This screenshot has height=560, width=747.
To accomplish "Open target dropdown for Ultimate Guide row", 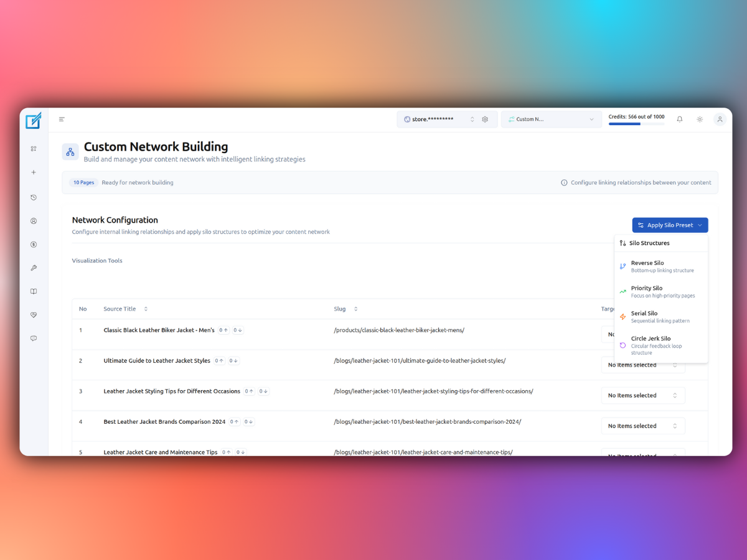I will pos(643,365).
